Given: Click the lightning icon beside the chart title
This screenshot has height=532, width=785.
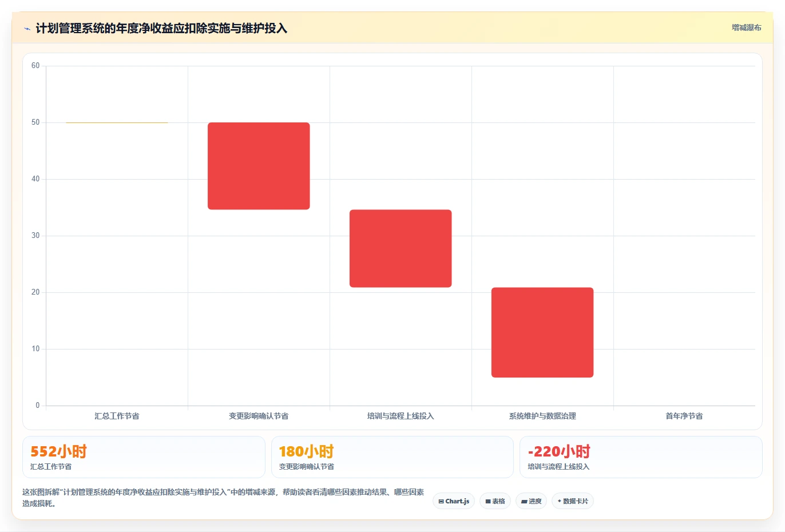Looking at the screenshot, I should tap(27, 29).
